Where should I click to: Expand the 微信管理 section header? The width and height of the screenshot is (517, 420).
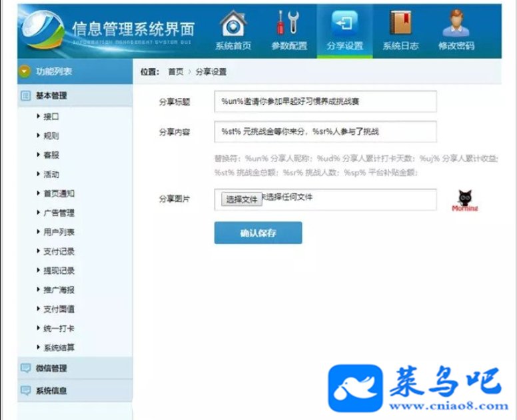click(75, 368)
